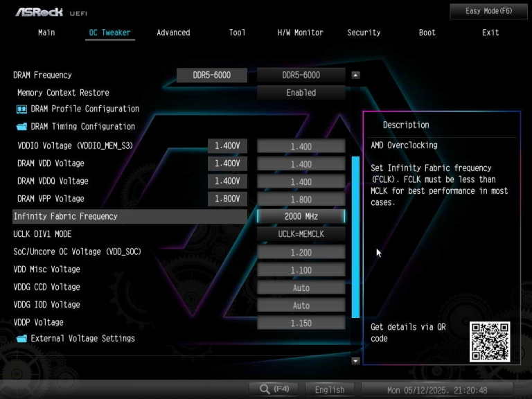
Task: Open the Main tab
Action: point(46,33)
